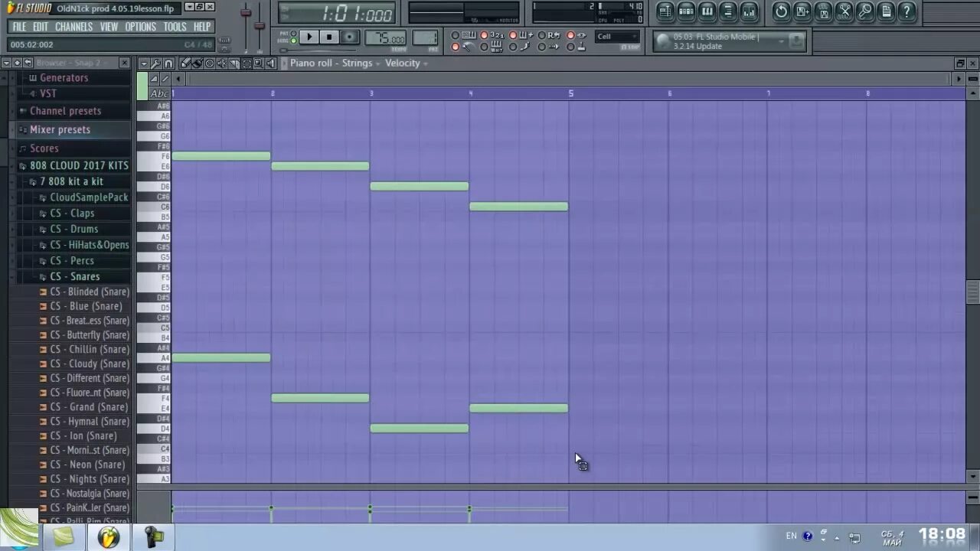Open the piano roll Tools wrench menu
The width and height of the screenshot is (980, 551).
point(155,63)
